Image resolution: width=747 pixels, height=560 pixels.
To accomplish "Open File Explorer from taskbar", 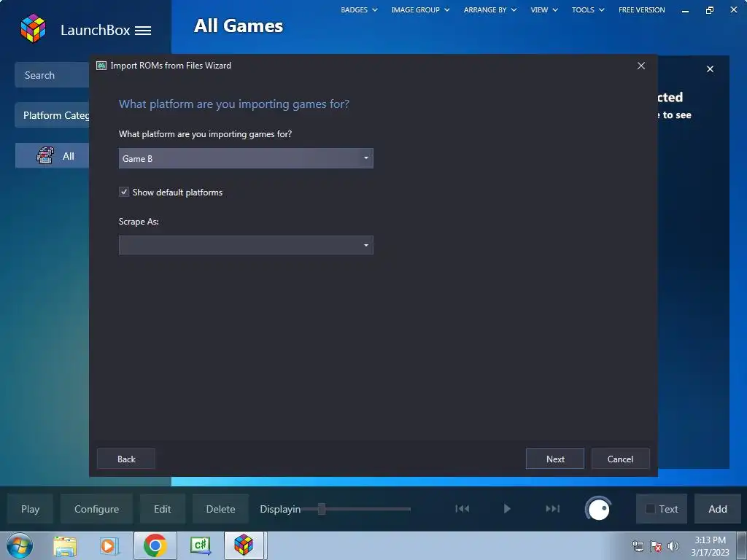I will tap(65, 545).
